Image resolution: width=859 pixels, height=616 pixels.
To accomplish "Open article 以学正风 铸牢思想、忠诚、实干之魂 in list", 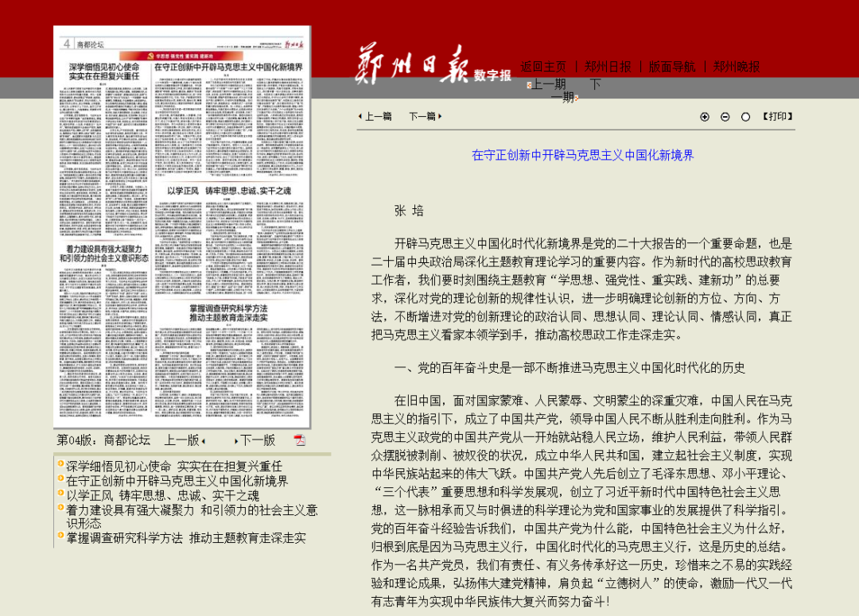I will (x=163, y=496).
